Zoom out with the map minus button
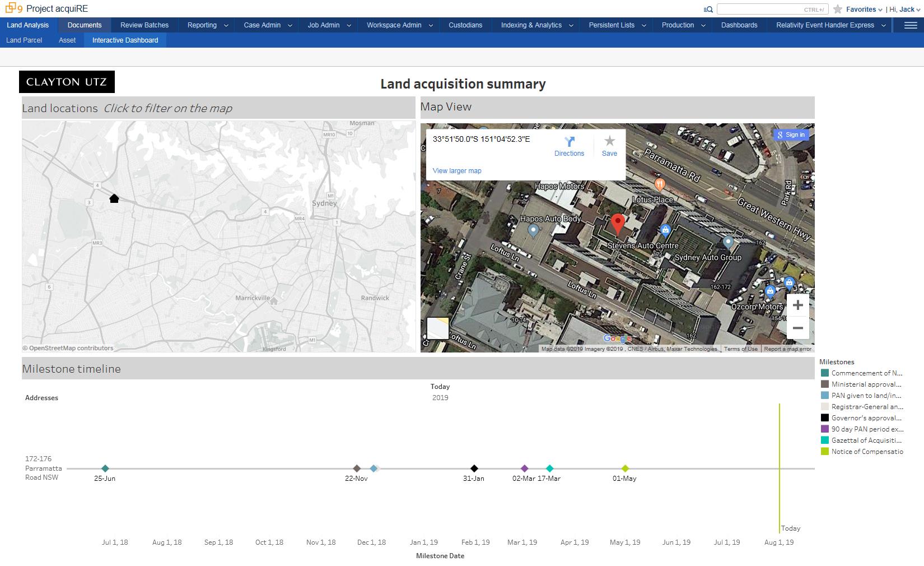Screen dimensions: 924x566 pyautogui.click(x=798, y=328)
